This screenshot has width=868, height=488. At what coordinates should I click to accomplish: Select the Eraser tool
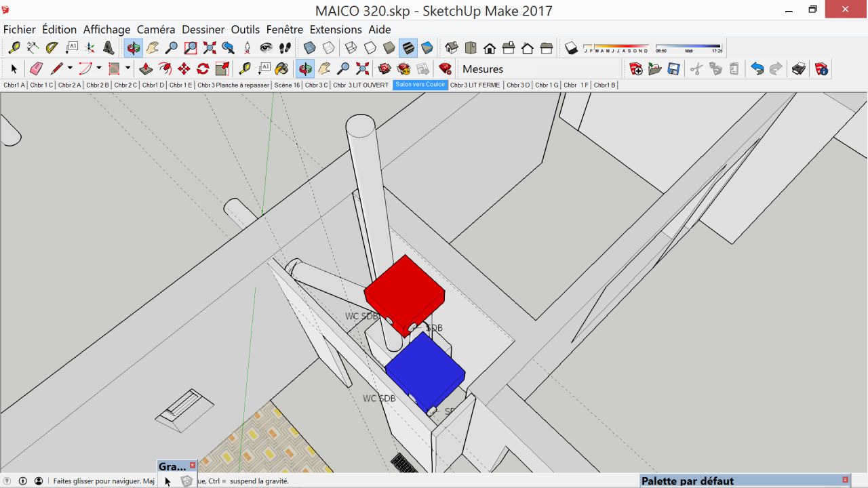[x=37, y=68]
